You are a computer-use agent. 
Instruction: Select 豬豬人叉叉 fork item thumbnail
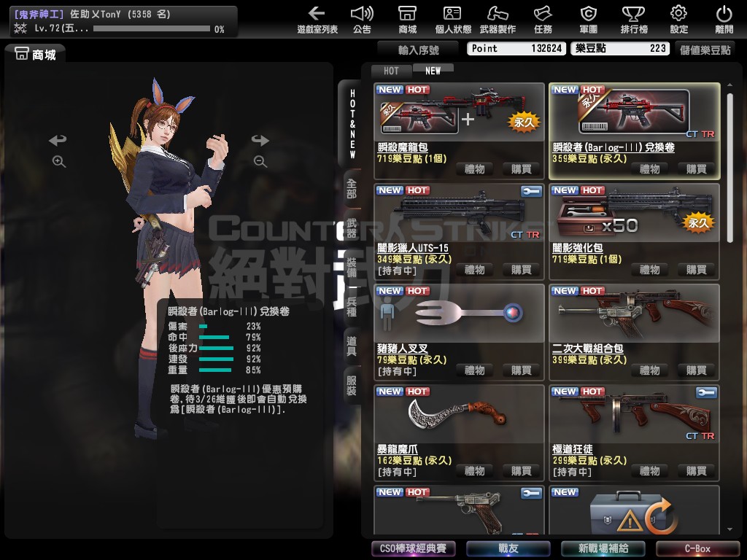460,314
